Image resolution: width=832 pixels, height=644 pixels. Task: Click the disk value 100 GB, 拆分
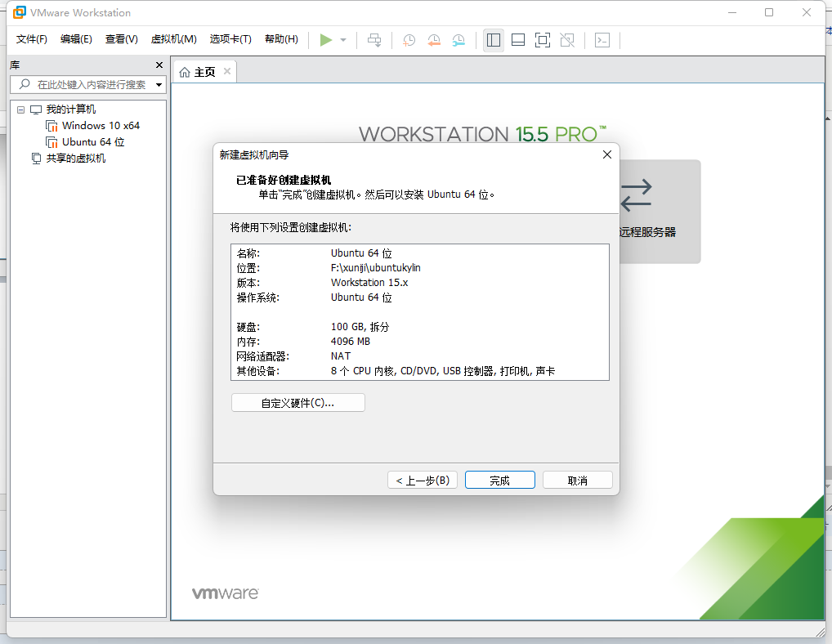pyautogui.click(x=360, y=327)
